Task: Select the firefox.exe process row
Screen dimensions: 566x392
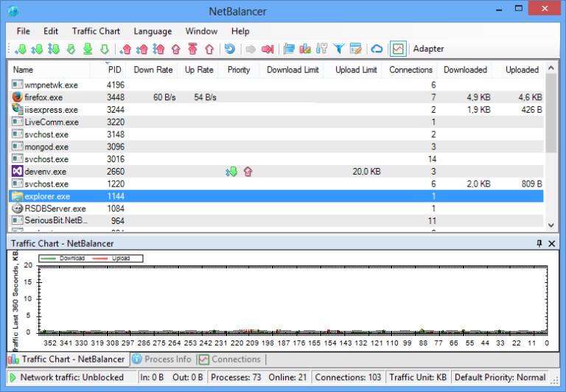Action: 276,97
